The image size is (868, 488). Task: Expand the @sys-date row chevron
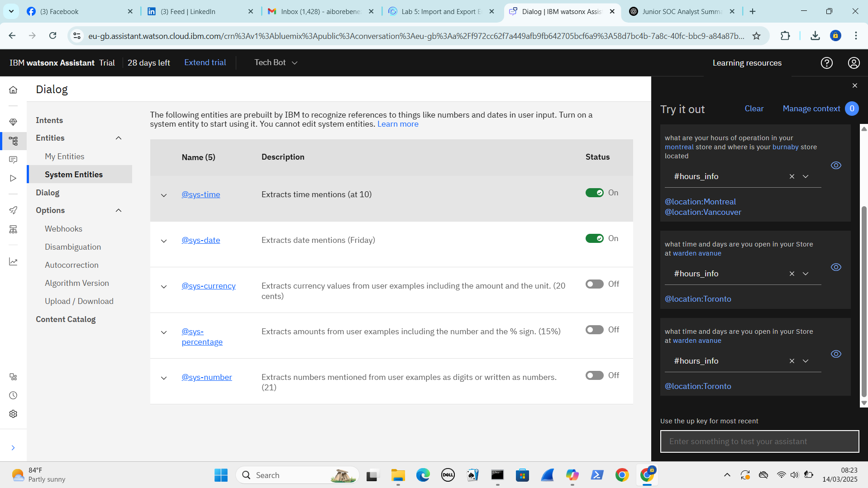click(164, 241)
